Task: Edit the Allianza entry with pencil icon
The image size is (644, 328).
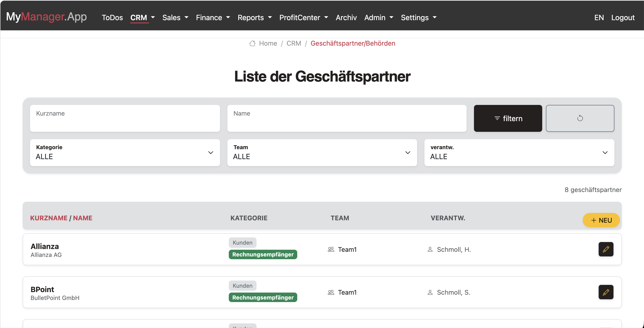Action: tap(606, 249)
